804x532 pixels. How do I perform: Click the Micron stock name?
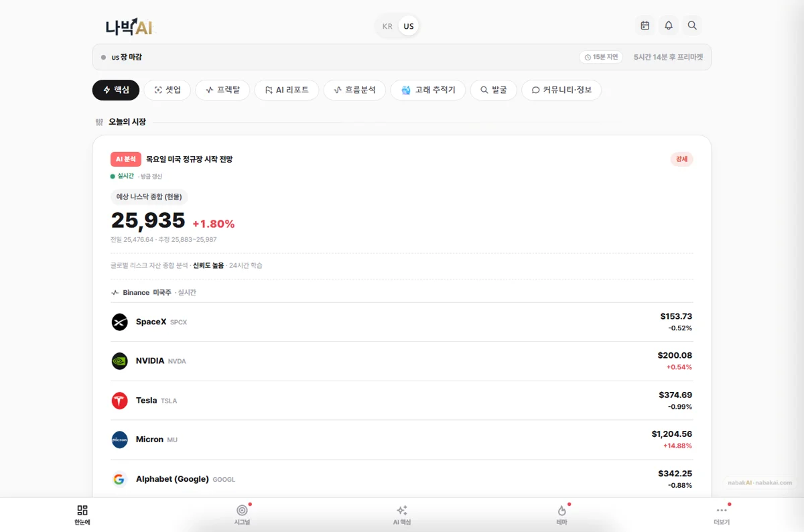click(149, 439)
